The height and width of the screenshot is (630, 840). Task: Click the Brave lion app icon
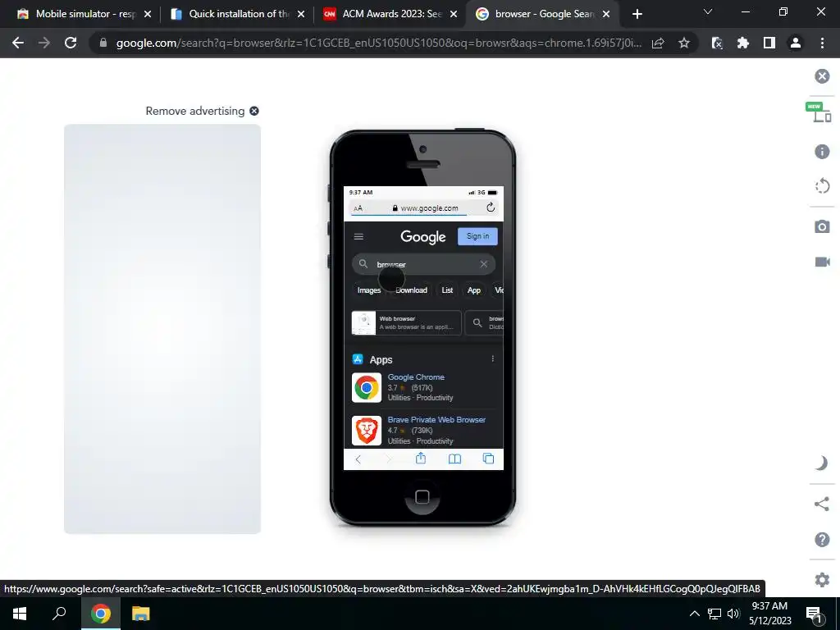tap(367, 430)
